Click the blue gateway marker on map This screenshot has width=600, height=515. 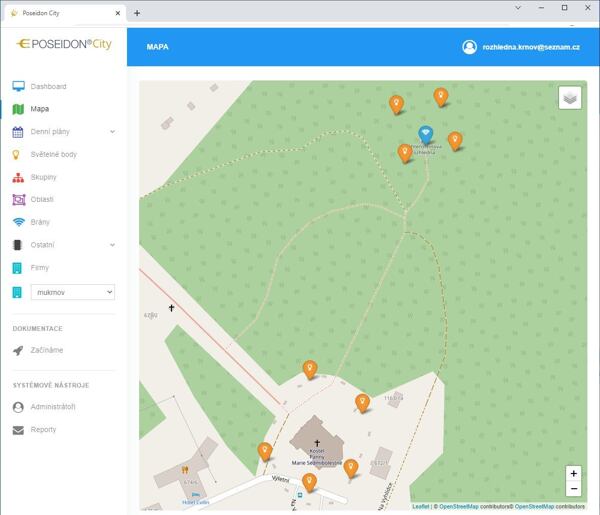[x=425, y=135]
